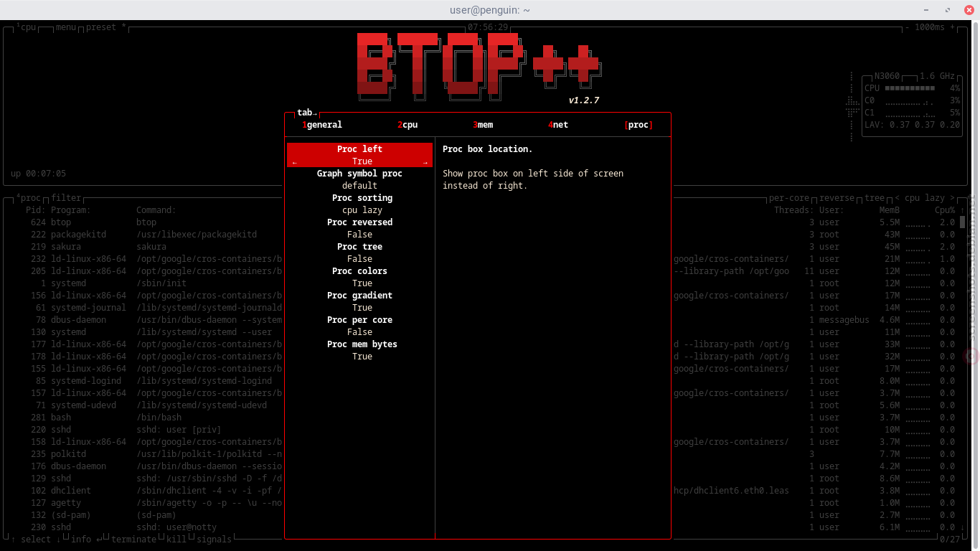The image size is (980, 551).
Task: Click the plus sign after 1000ms update interval
Action: [953, 27]
